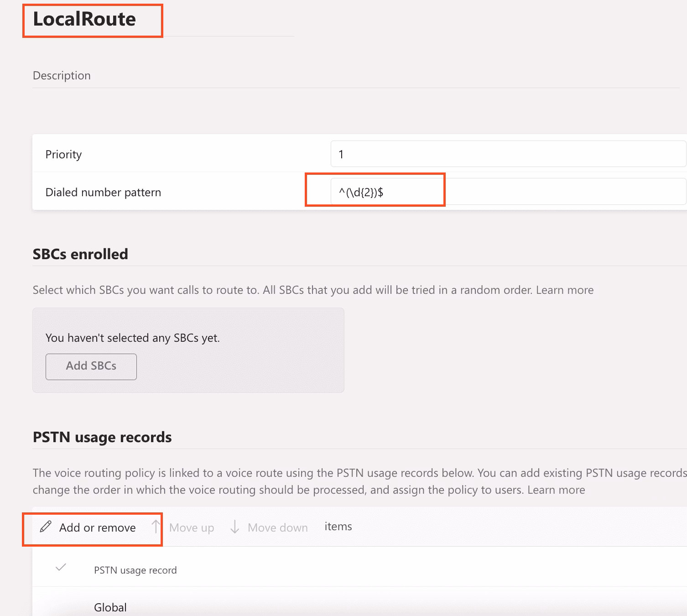Click the Add SBCs button

[91, 366]
